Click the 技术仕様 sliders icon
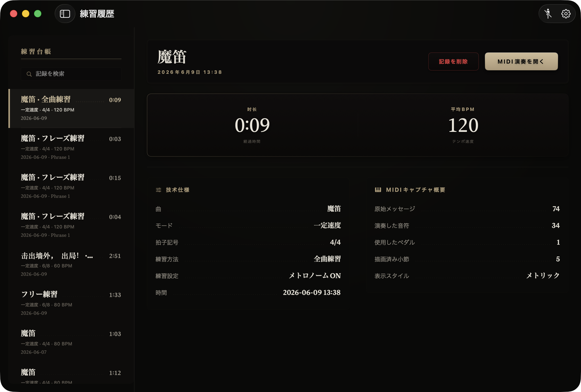 159,190
